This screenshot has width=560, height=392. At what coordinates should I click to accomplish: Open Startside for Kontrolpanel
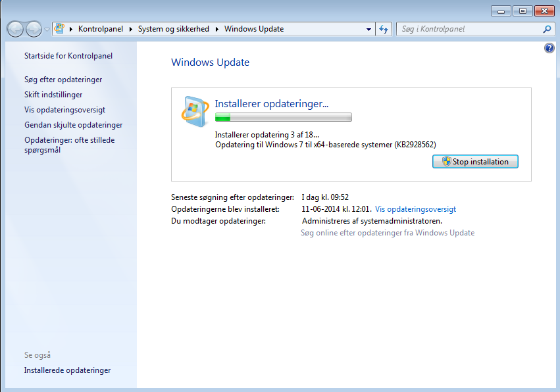(x=68, y=56)
